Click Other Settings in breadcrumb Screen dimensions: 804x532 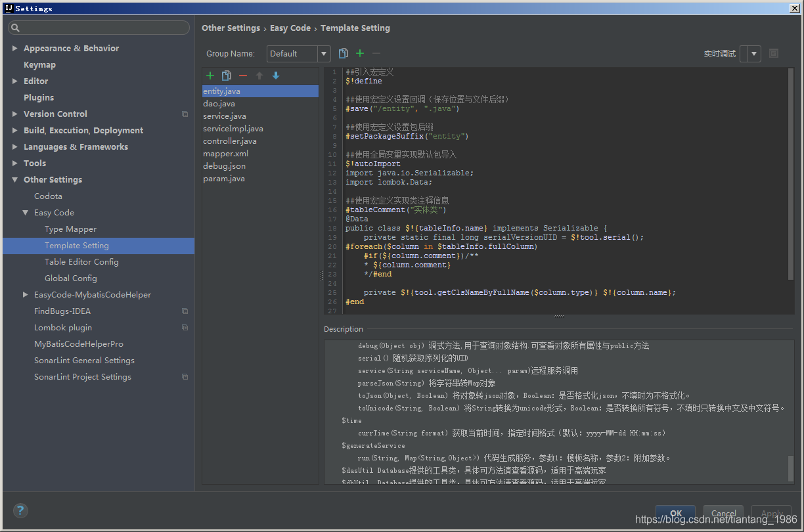pos(231,28)
